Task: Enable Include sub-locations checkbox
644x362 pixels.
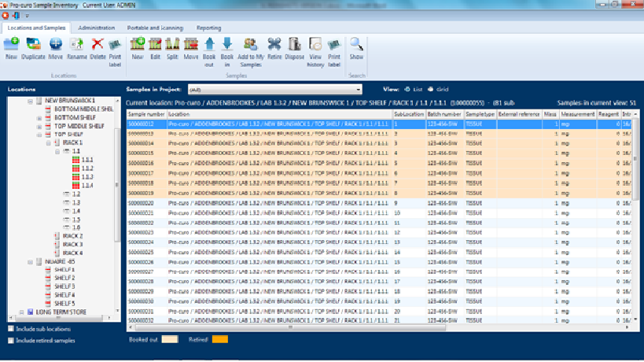Action: [10, 329]
